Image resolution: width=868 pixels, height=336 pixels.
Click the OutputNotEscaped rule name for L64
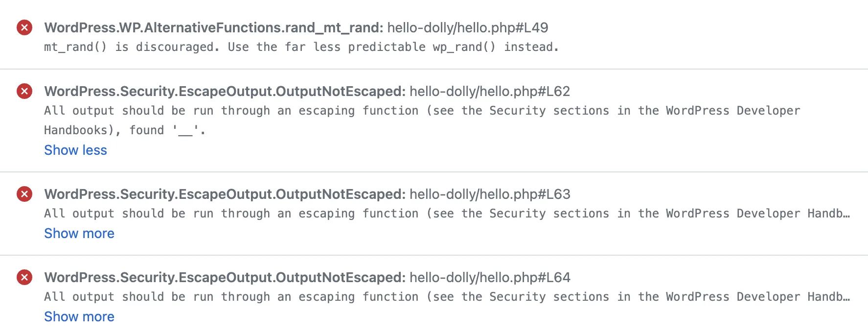225,277
